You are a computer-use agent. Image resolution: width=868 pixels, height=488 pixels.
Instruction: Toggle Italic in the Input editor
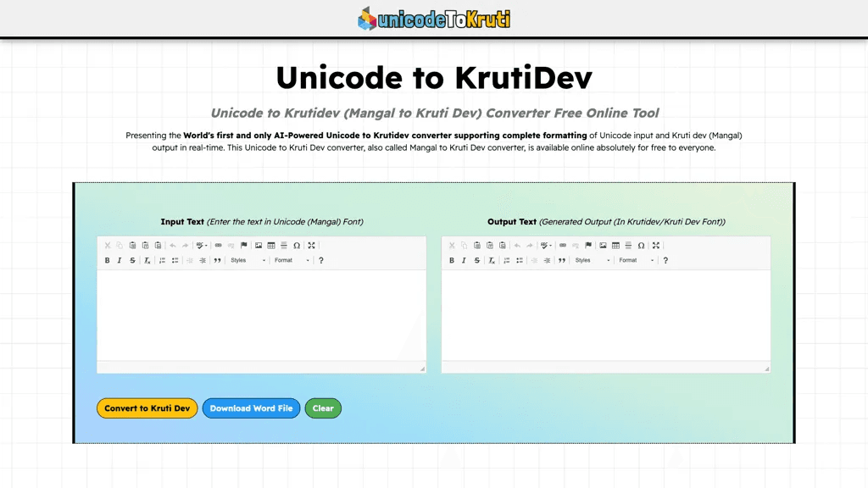click(x=120, y=260)
